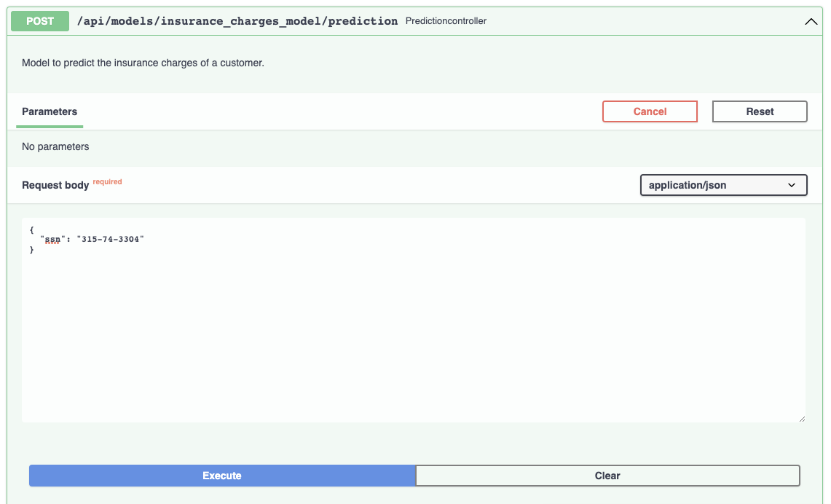Click the Request body heading
831x504 pixels.
point(55,185)
